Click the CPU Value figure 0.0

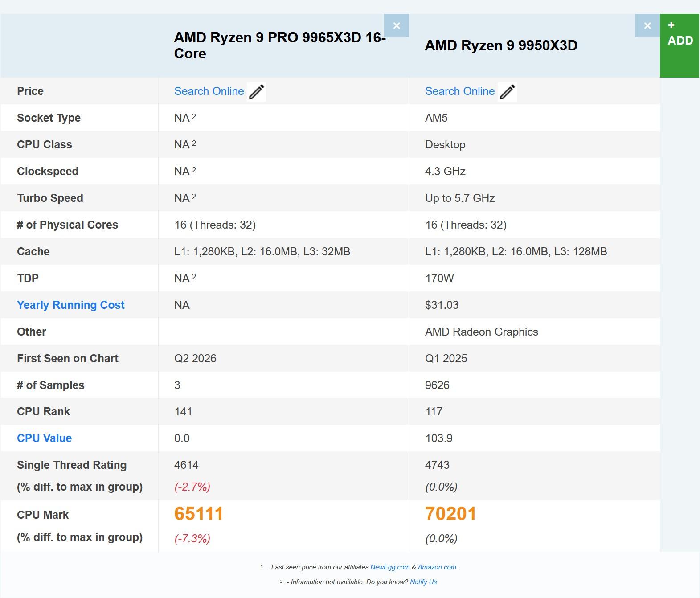(x=182, y=438)
